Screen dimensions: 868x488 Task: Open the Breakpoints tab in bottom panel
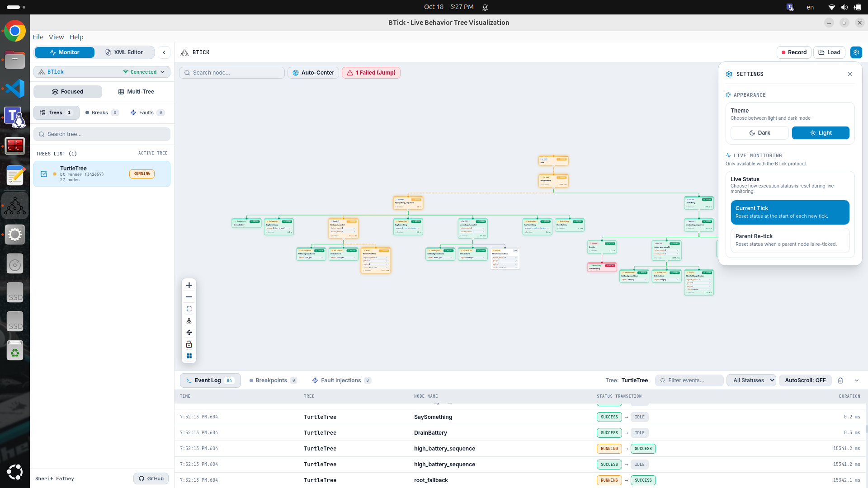pyautogui.click(x=274, y=380)
